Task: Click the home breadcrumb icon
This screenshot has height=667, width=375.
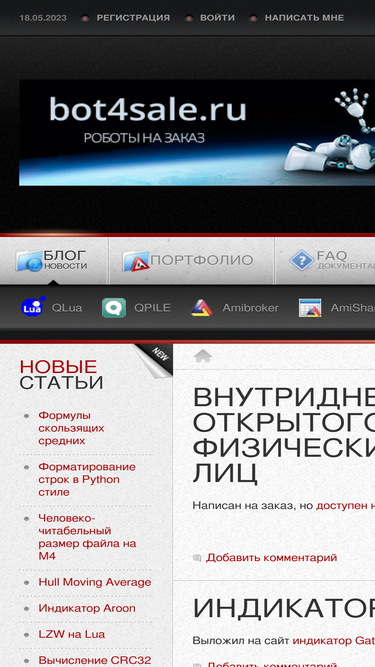Action: point(203,356)
